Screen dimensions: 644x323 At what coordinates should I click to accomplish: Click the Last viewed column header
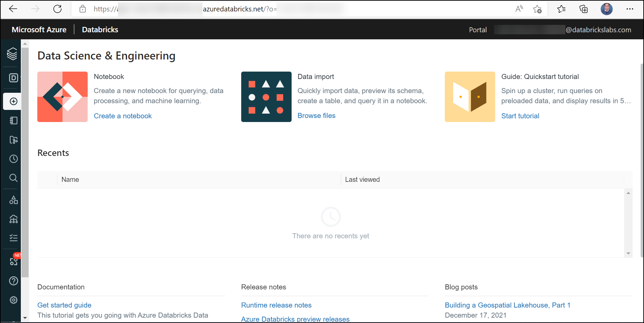point(362,179)
